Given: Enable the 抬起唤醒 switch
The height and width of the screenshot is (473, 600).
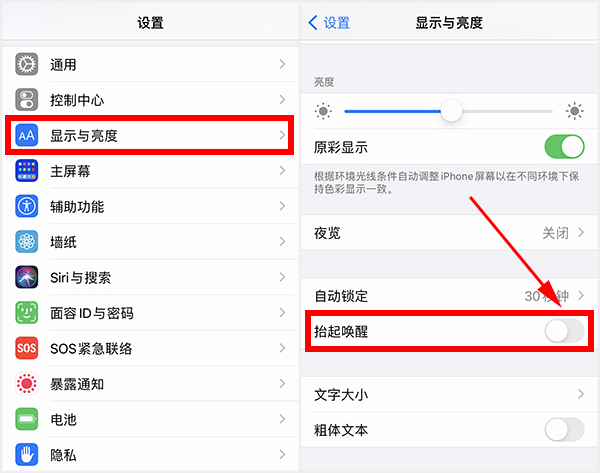Looking at the screenshot, I should click(x=564, y=331).
